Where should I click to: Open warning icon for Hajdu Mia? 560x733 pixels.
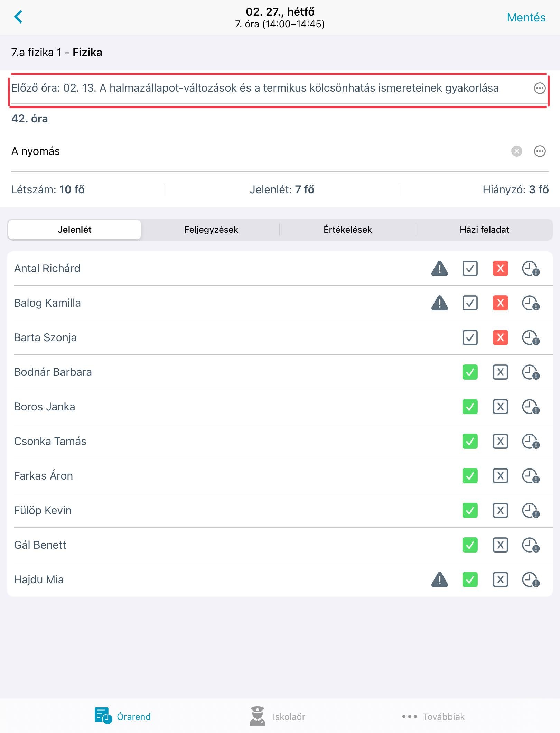(x=439, y=579)
